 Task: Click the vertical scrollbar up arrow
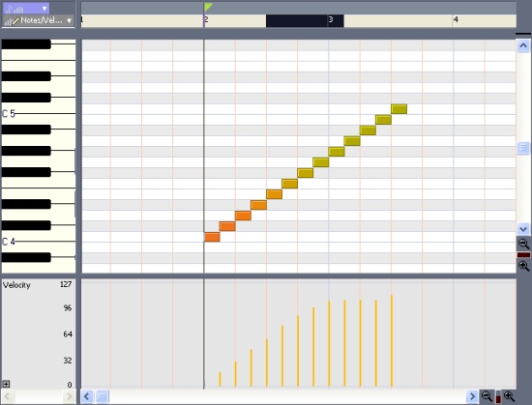523,45
